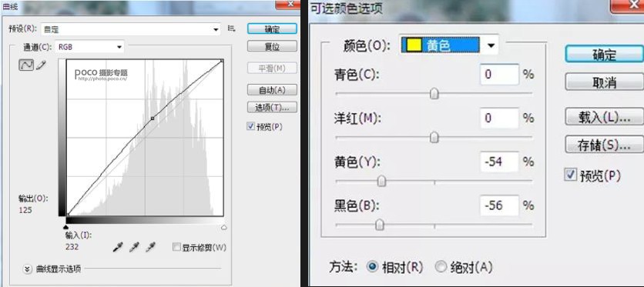
Task: Click the 黄色(Y) slider handle
Action: pyautogui.click(x=381, y=181)
